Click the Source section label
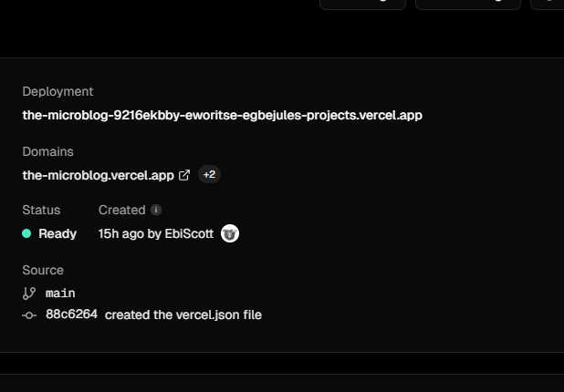The width and height of the screenshot is (564, 392). pos(43,270)
